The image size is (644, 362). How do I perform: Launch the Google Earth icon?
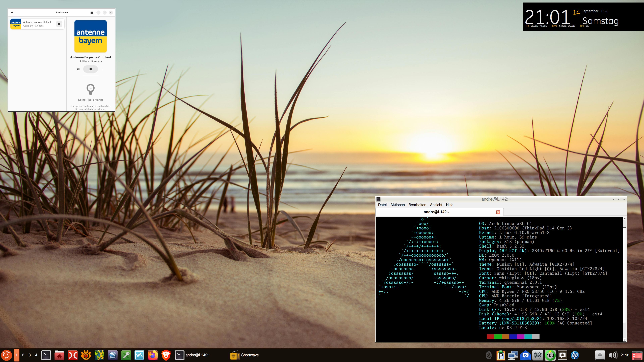(113, 355)
